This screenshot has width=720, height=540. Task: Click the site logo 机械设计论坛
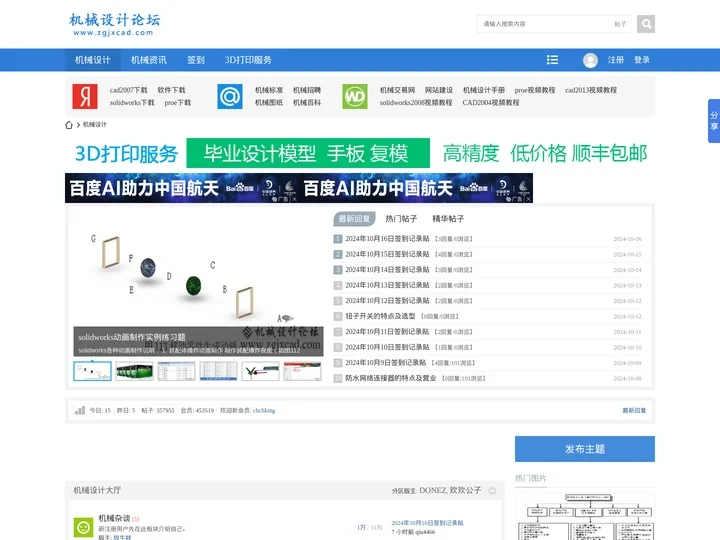point(114,24)
